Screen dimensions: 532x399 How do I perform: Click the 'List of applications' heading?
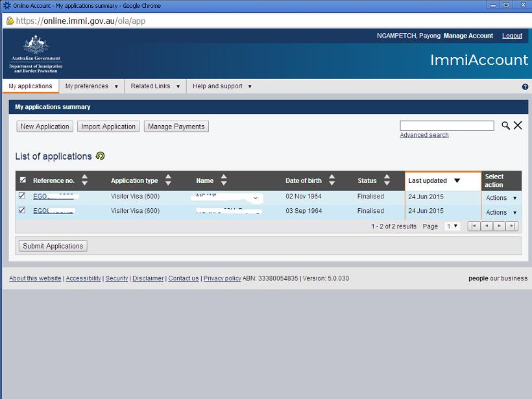coord(53,156)
